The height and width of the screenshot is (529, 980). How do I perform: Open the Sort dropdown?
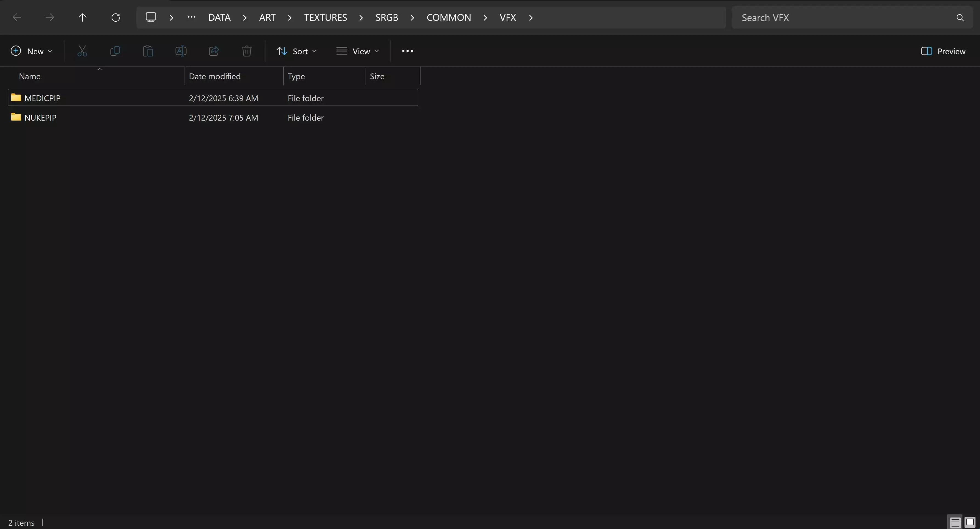coord(296,51)
